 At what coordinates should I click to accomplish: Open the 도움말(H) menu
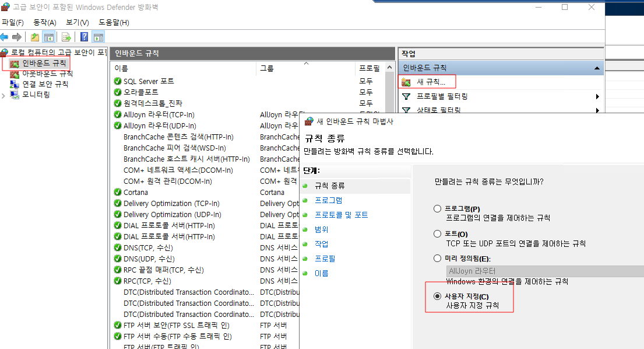114,23
